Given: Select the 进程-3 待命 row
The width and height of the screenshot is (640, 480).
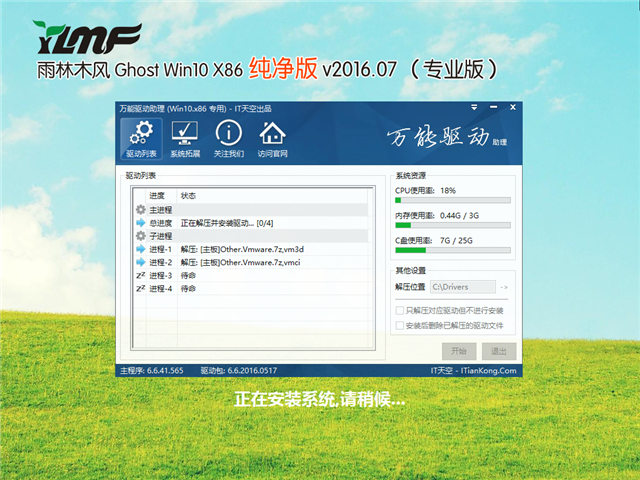Looking at the screenshot, I should coord(251,276).
